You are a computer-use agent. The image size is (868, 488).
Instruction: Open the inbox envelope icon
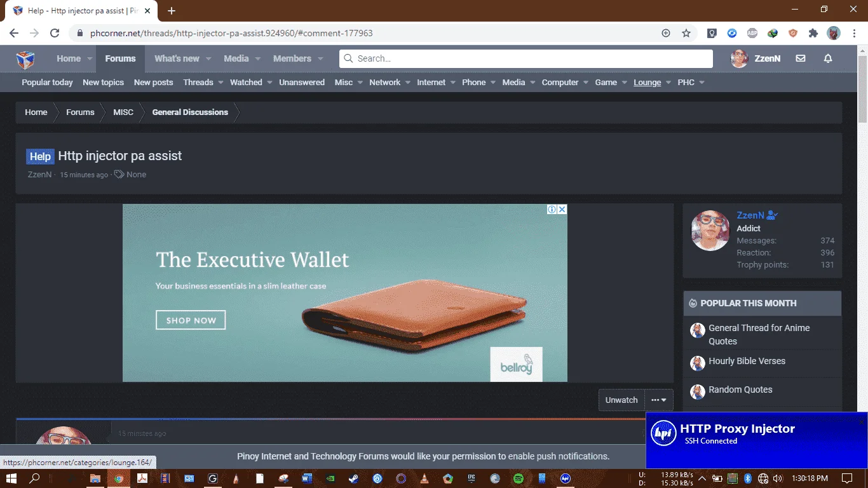801,58
